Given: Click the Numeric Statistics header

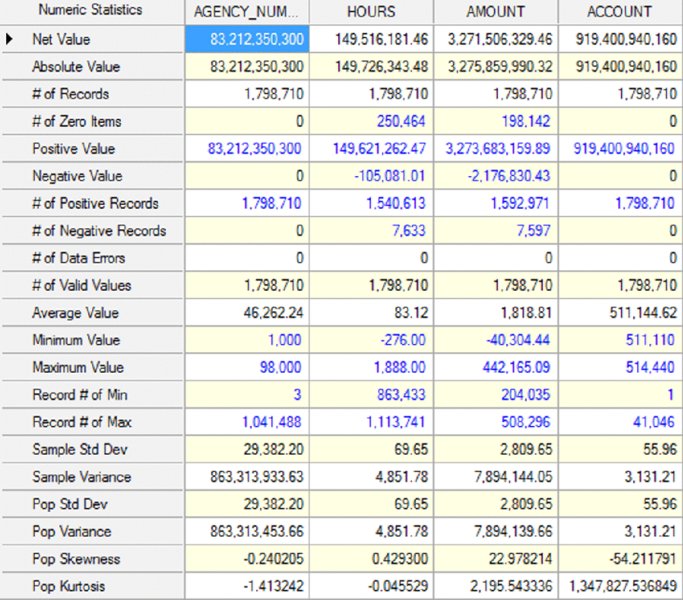Looking at the screenshot, I should (91, 10).
